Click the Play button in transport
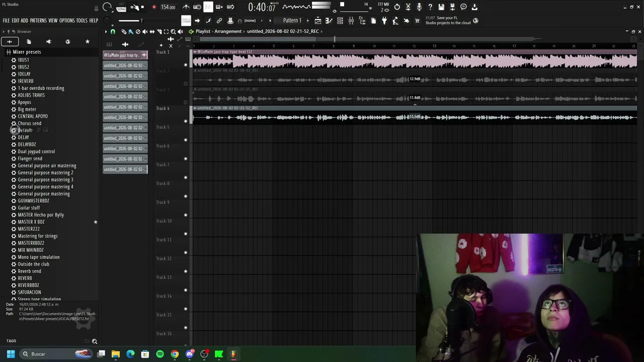This screenshot has height=362, width=644. tap(133, 7)
